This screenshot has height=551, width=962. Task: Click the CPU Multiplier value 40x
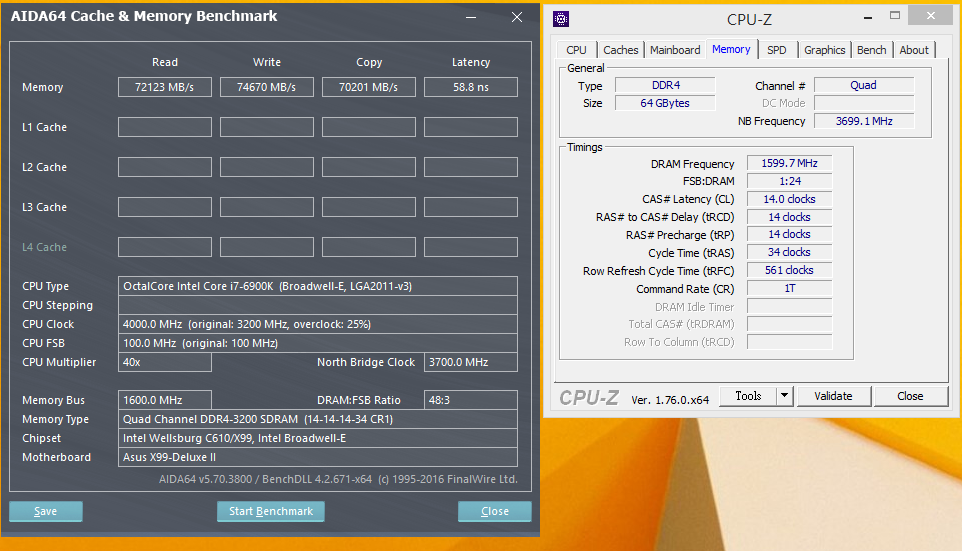[164, 362]
